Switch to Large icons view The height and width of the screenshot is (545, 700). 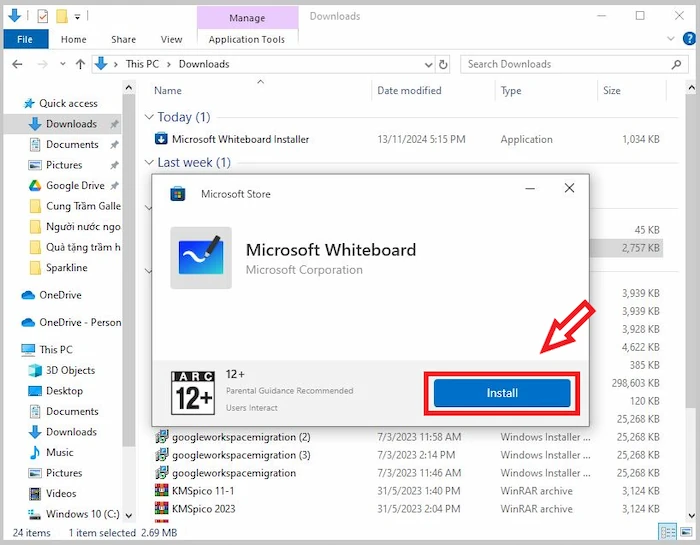coord(686,532)
